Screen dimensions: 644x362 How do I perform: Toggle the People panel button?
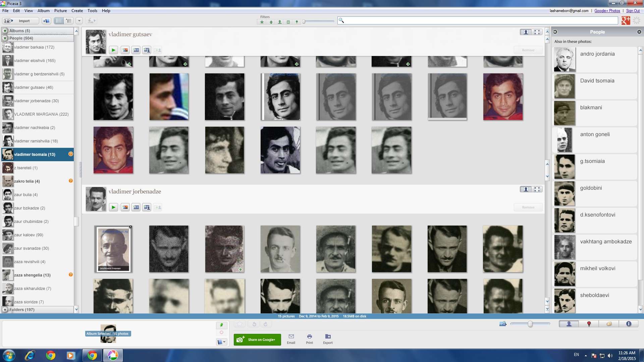(x=569, y=324)
